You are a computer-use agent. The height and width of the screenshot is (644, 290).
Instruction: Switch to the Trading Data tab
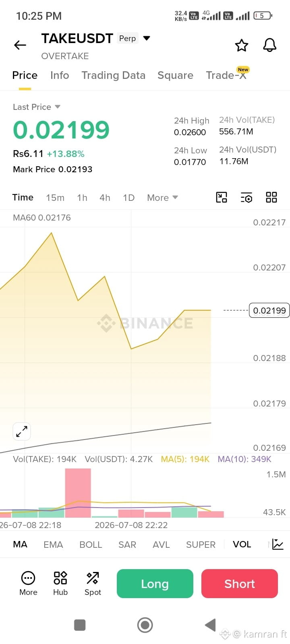tap(113, 75)
